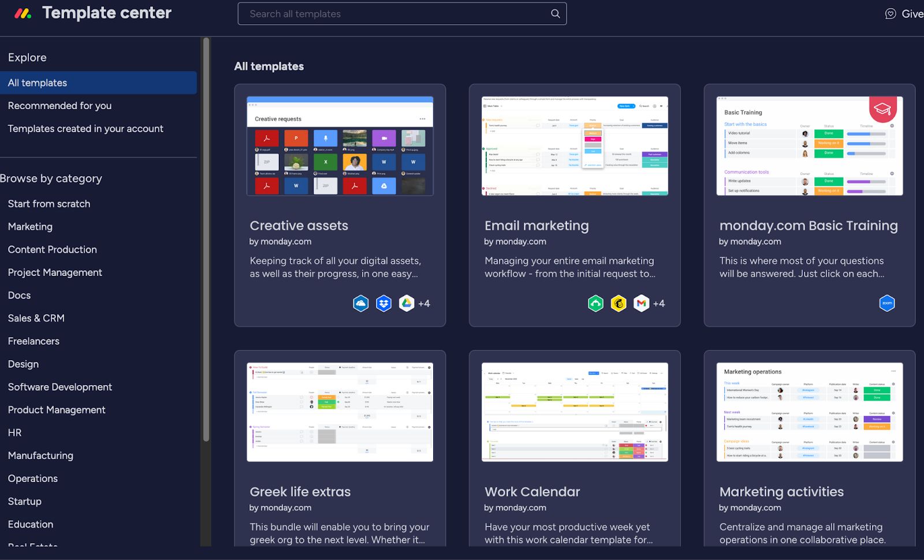Click the Browse by category heading
924x560 pixels.
pos(51,179)
